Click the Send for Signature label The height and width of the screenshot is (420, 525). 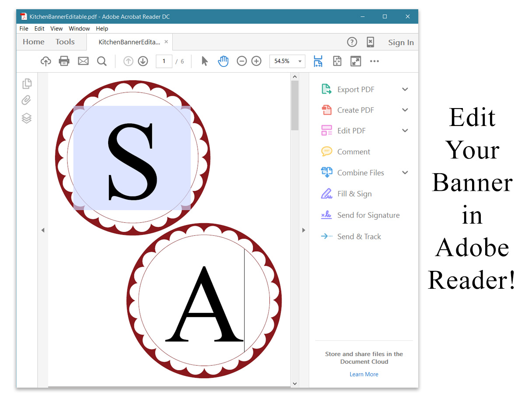(368, 215)
